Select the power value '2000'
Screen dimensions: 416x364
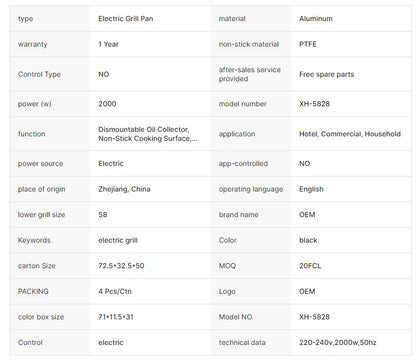[107, 104]
